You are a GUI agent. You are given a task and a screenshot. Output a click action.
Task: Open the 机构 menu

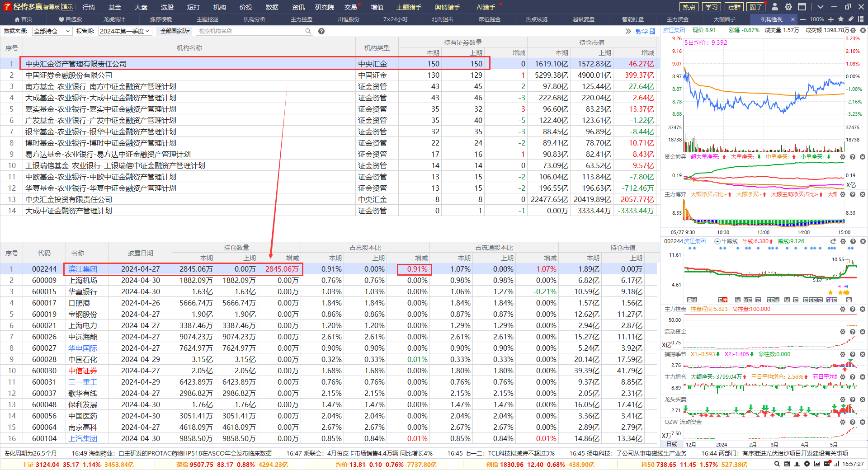(x=220, y=7)
